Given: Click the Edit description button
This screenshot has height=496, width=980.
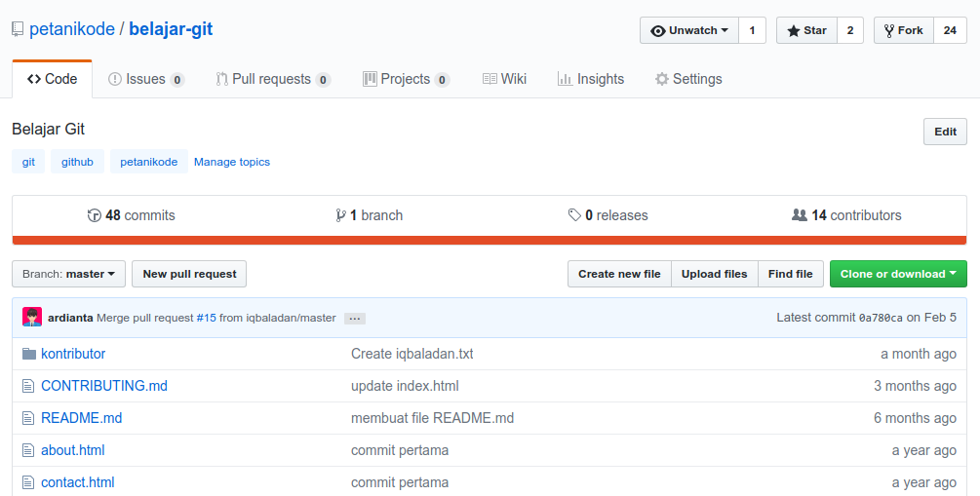Looking at the screenshot, I should click(x=945, y=132).
